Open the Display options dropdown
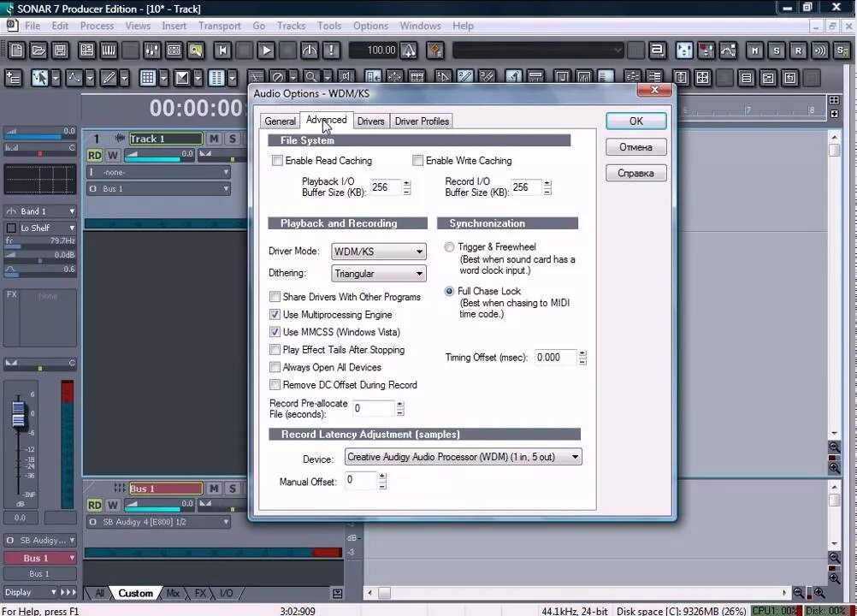857x616 pixels. [x=30, y=592]
